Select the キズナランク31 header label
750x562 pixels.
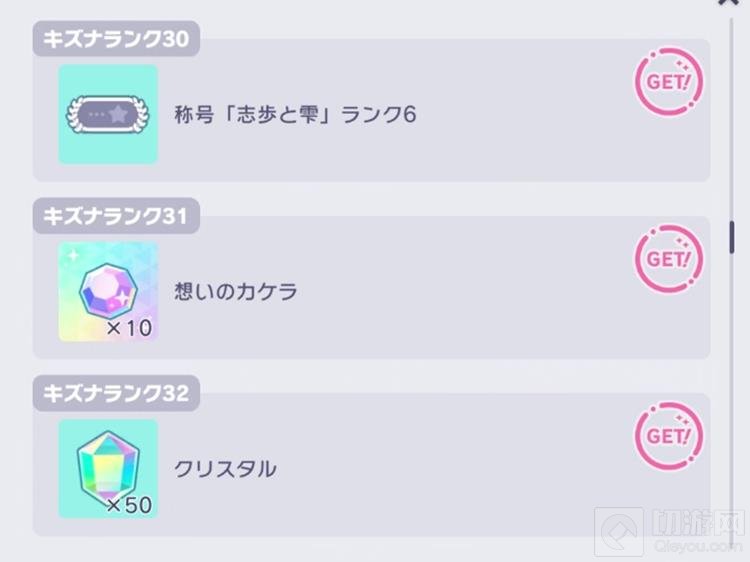point(117,215)
